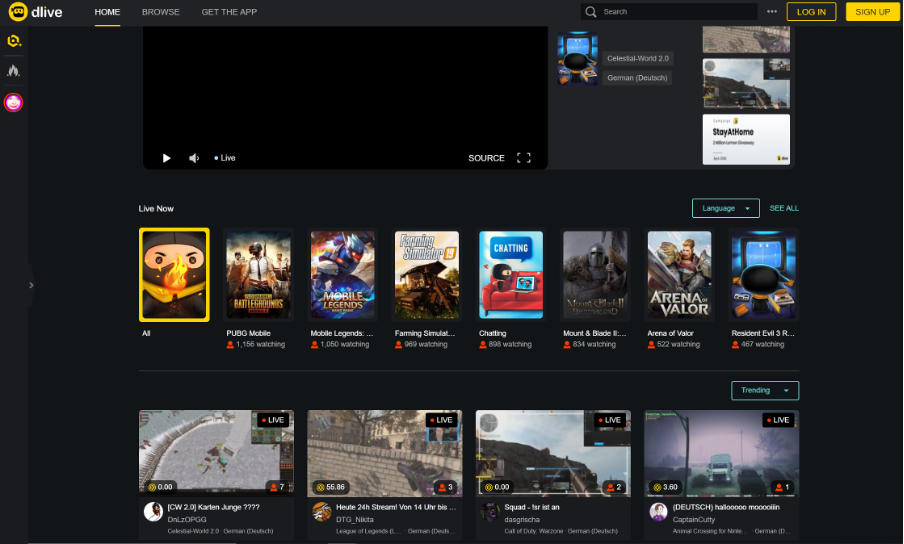The height and width of the screenshot is (544, 904).
Task: Open the Heute 24h Stream thumbnail
Action: 385,454
